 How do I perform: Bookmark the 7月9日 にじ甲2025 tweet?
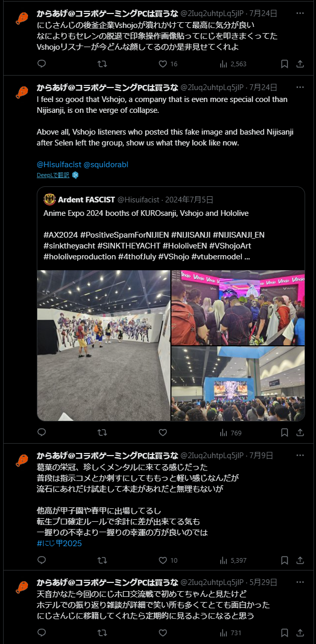284,560
